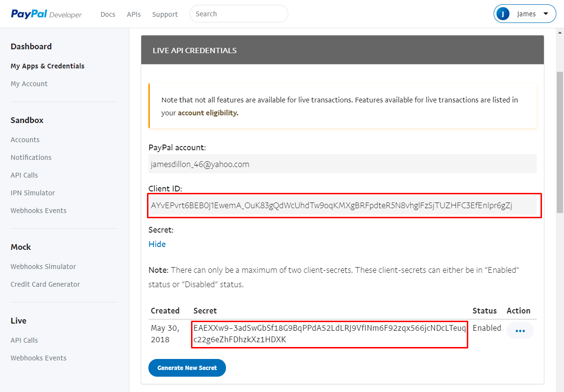The image size is (564, 392).
Task: Click the Mock section heading
Action: [21, 247]
